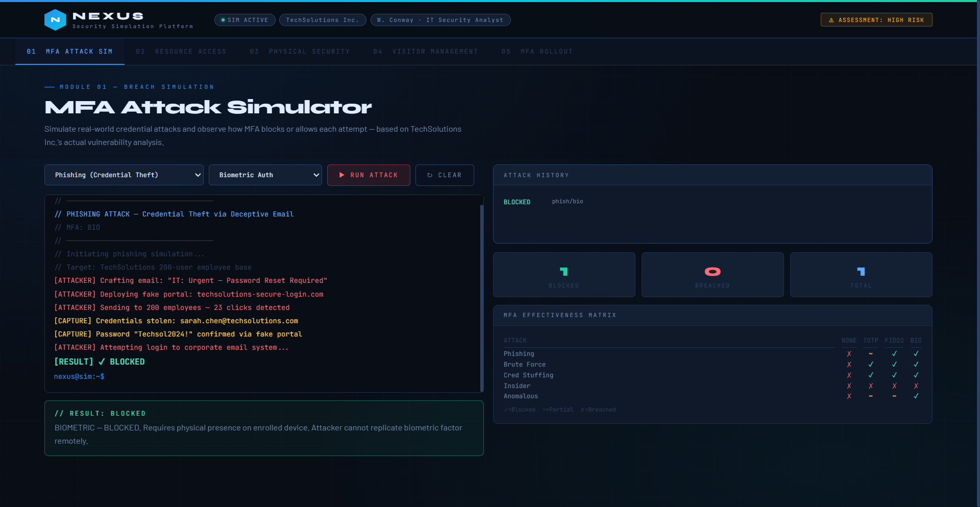Click the BLOCKED phish/bio history entry
The image size is (980, 507).
click(x=543, y=202)
